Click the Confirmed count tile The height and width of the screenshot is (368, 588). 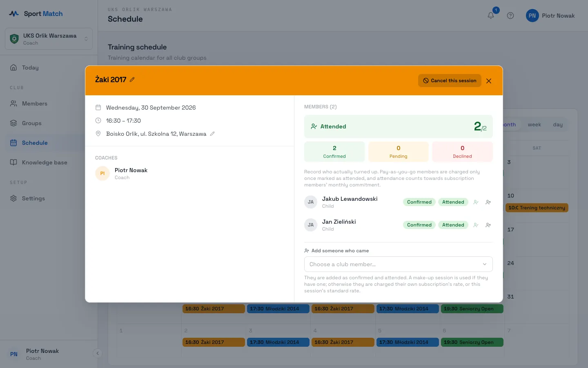(334, 152)
